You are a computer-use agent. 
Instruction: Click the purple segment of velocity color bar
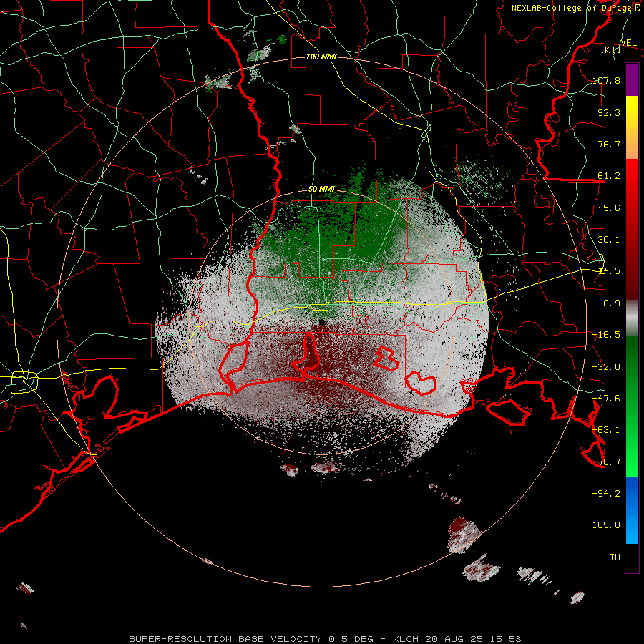[x=632, y=79]
